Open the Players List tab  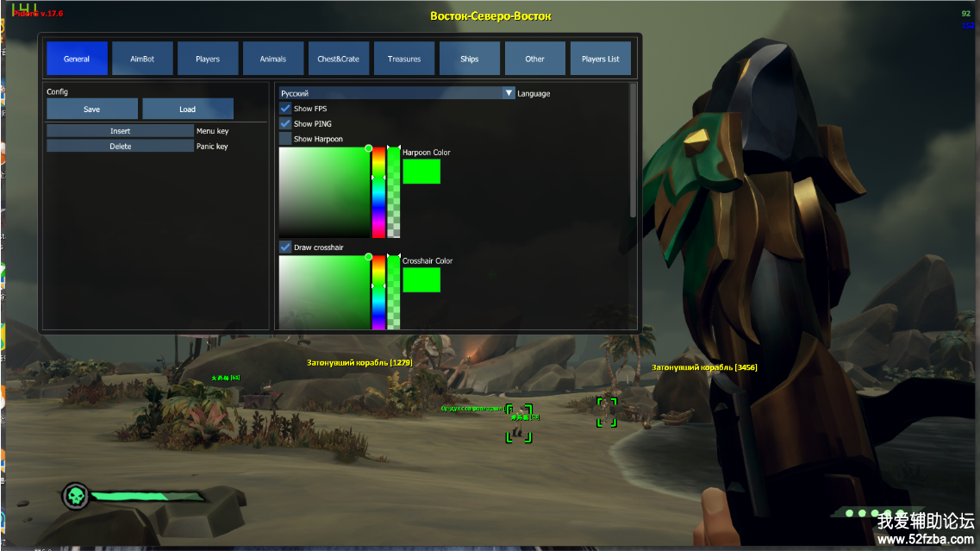pos(601,59)
